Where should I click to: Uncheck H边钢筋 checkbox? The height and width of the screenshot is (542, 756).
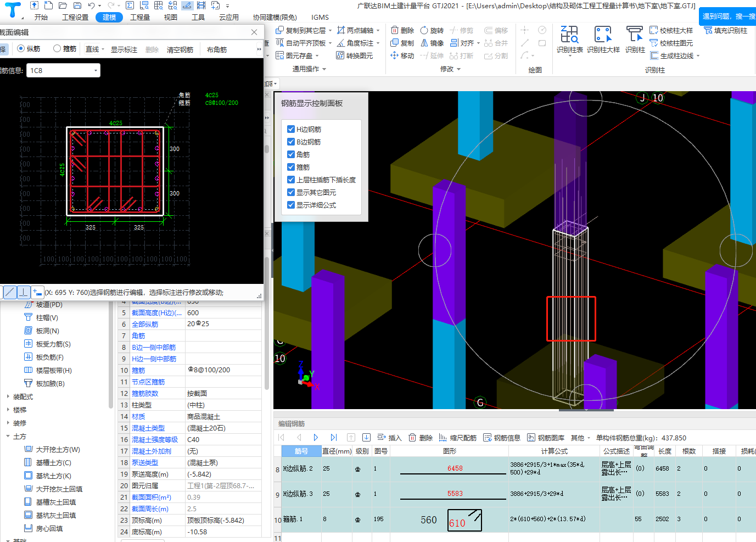(291, 129)
